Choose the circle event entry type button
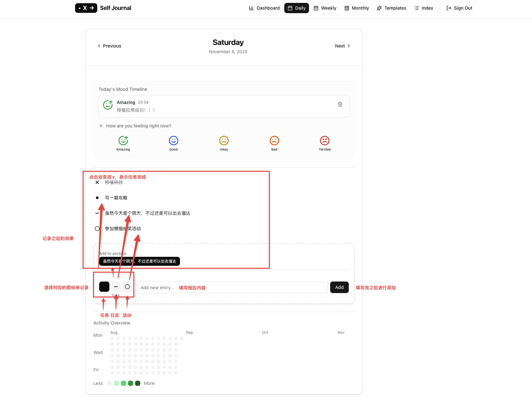Viewport: 532px width, 399px height. tap(127, 287)
